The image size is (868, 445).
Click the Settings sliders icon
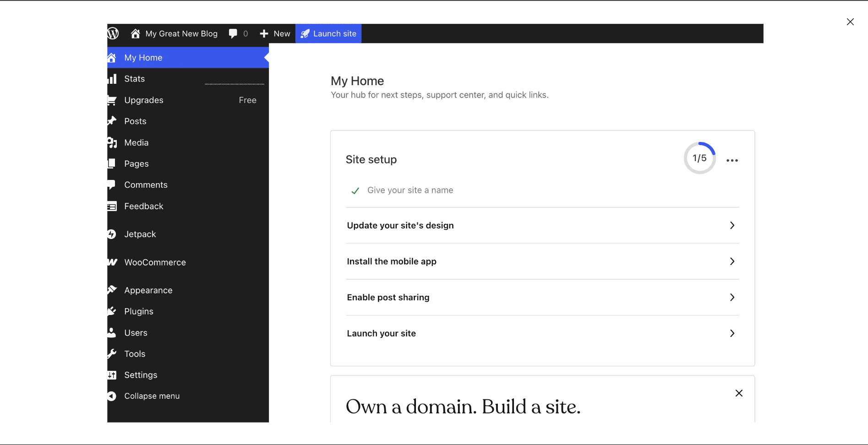pos(112,375)
